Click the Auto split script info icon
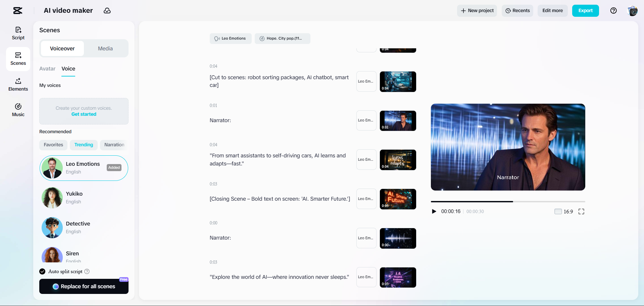 [x=87, y=271]
